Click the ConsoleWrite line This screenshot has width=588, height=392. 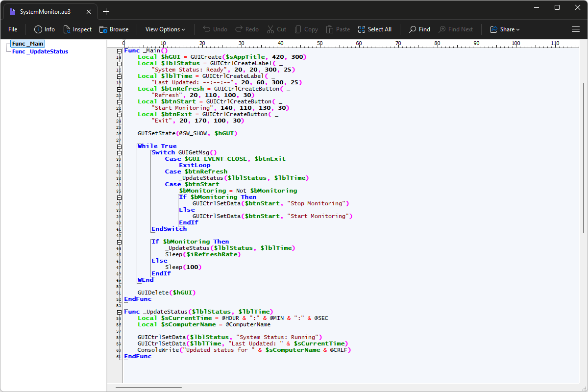coord(245,350)
